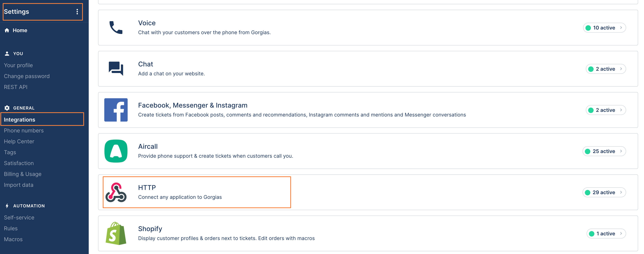The width and height of the screenshot is (644, 254).
Task: Open the Macros automation page
Action: coord(13,239)
